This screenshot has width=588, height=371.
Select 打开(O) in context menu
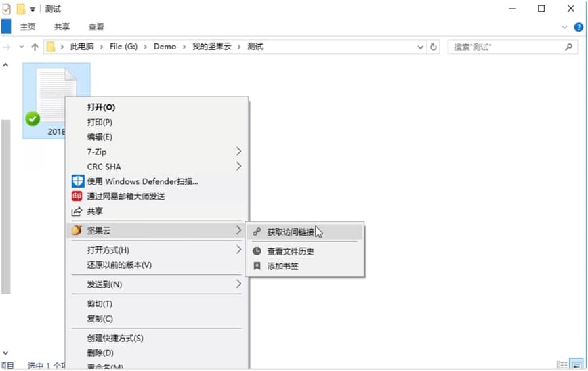pyautogui.click(x=156, y=107)
